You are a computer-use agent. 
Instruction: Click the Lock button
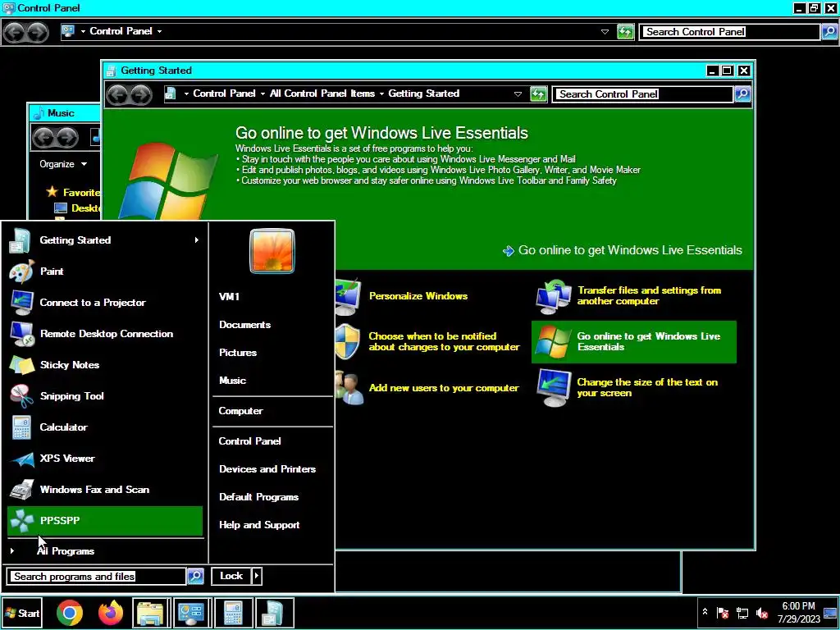click(x=231, y=576)
